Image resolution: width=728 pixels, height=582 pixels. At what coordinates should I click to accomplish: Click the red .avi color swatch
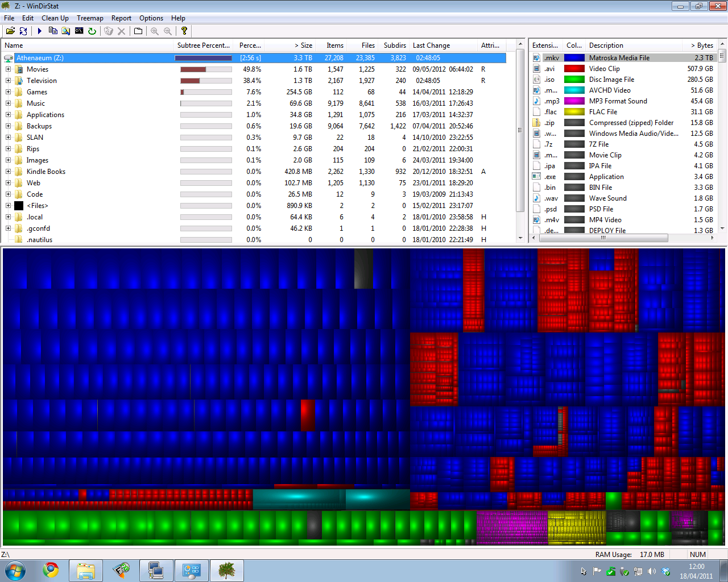(574, 69)
